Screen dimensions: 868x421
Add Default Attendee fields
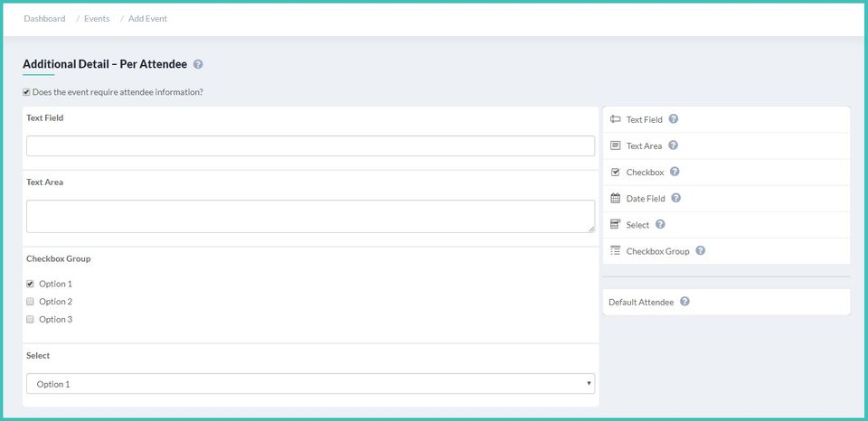[641, 302]
